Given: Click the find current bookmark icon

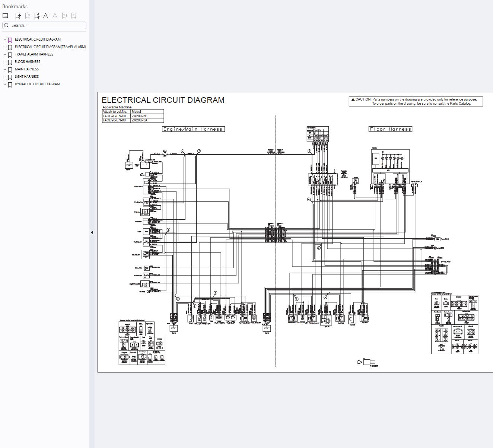Looking at the screenshot, I should click(x=37, y=16).
